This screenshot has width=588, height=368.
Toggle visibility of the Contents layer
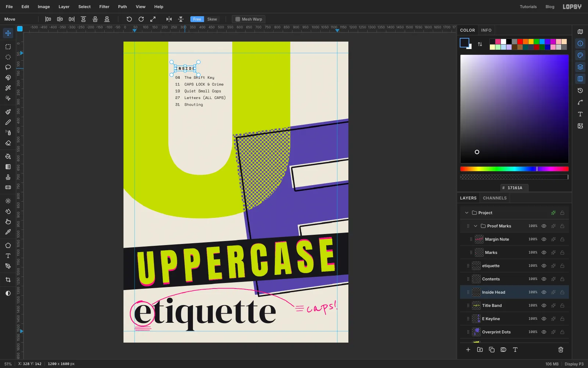[x=544, y=279]
